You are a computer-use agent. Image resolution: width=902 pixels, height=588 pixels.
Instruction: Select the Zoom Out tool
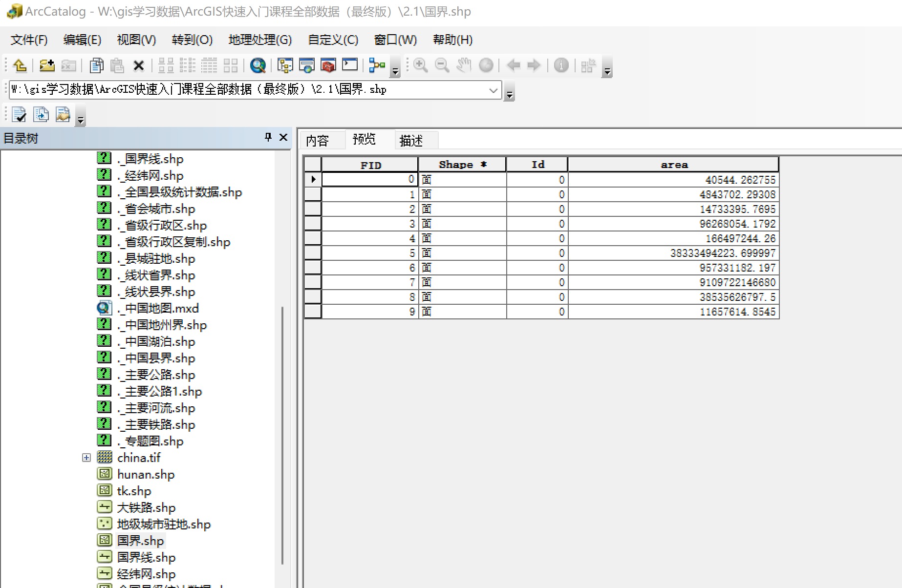442,65
